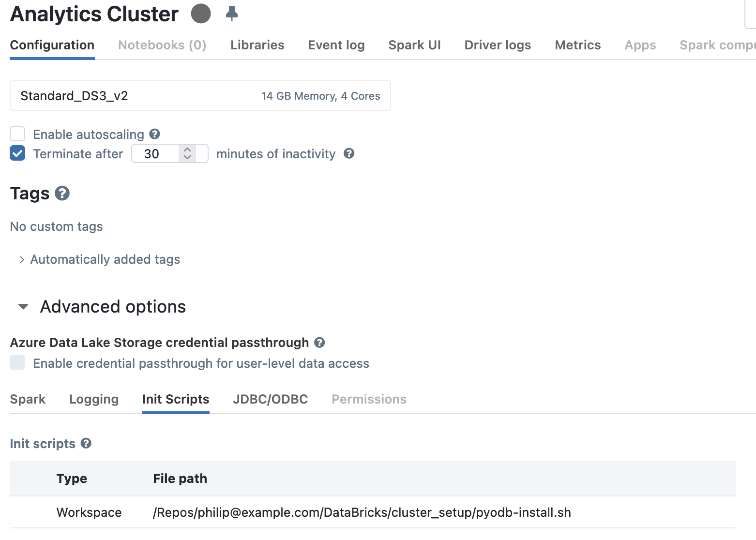
Task: Click the gray cluster status circle
Action: (201, 14)
